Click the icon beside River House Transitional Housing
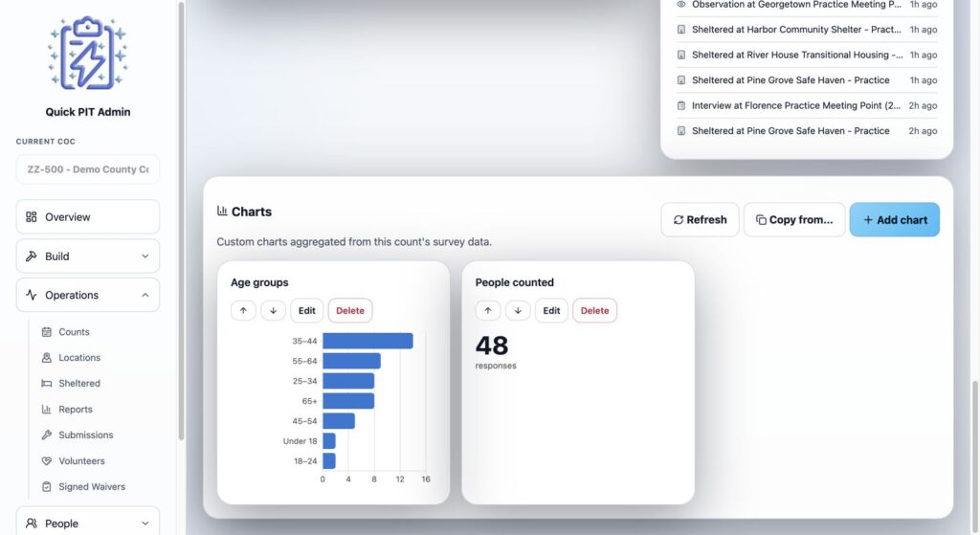 [x=681, y=55]
